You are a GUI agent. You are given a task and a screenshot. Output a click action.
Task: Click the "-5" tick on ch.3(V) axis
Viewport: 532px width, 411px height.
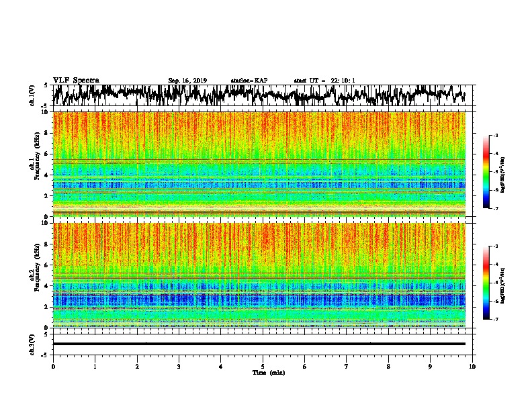[x=46, y=355]
